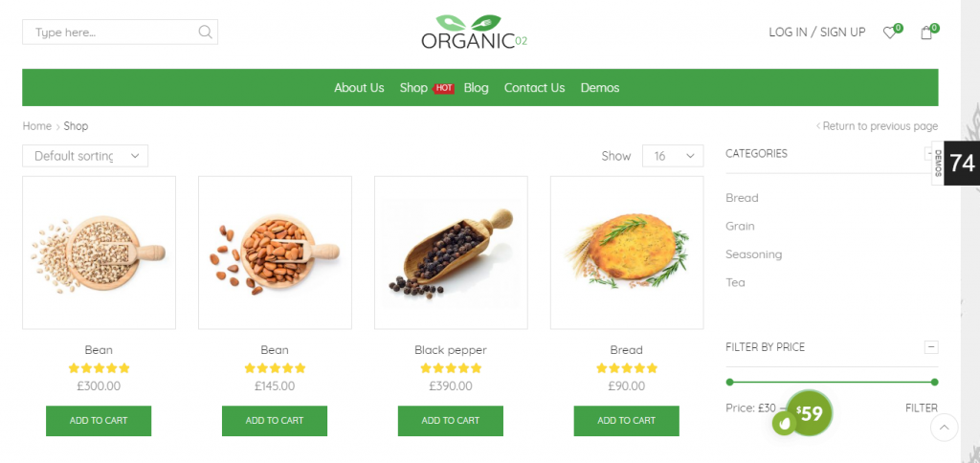
Task: Open the About Us menu item
Action: 359,88
